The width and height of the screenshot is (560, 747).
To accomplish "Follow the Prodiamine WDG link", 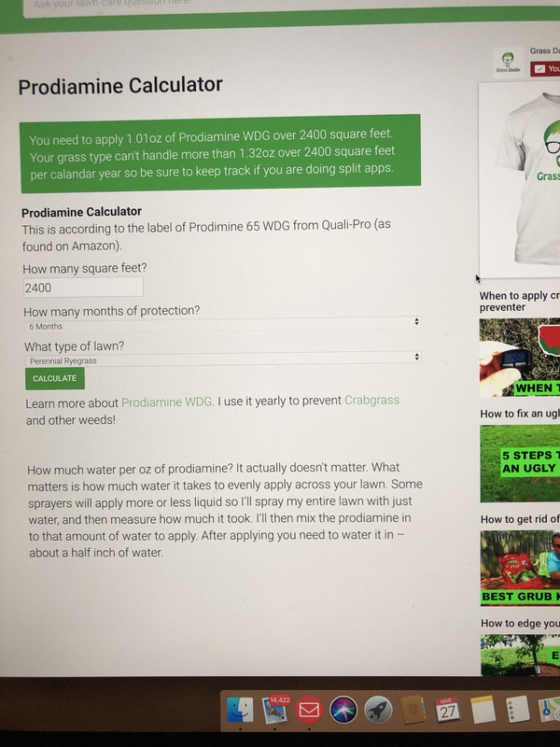I will [167, 402].
